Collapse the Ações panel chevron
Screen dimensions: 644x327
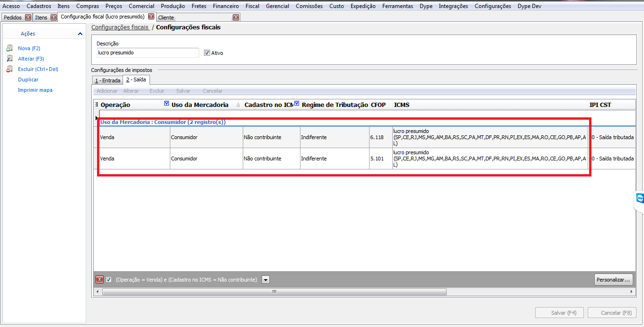(x=80, y=34)
